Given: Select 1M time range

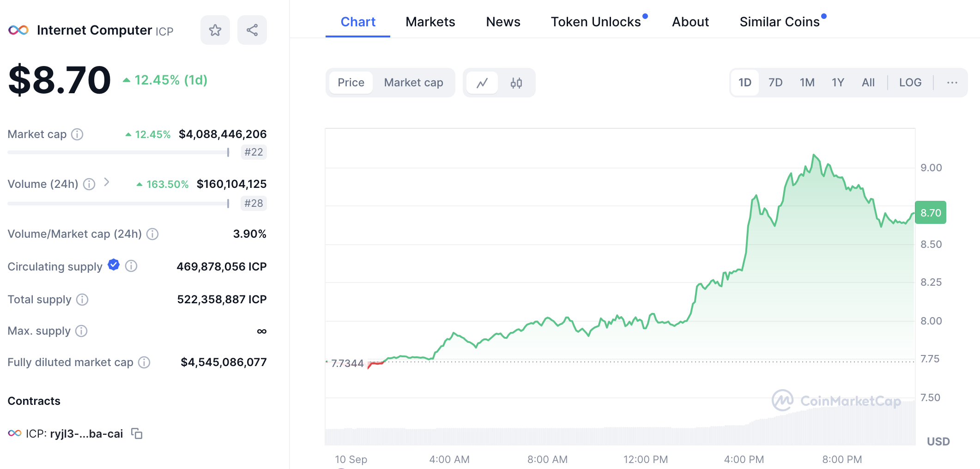Looking at the screenshot, I should click(807, 83).
